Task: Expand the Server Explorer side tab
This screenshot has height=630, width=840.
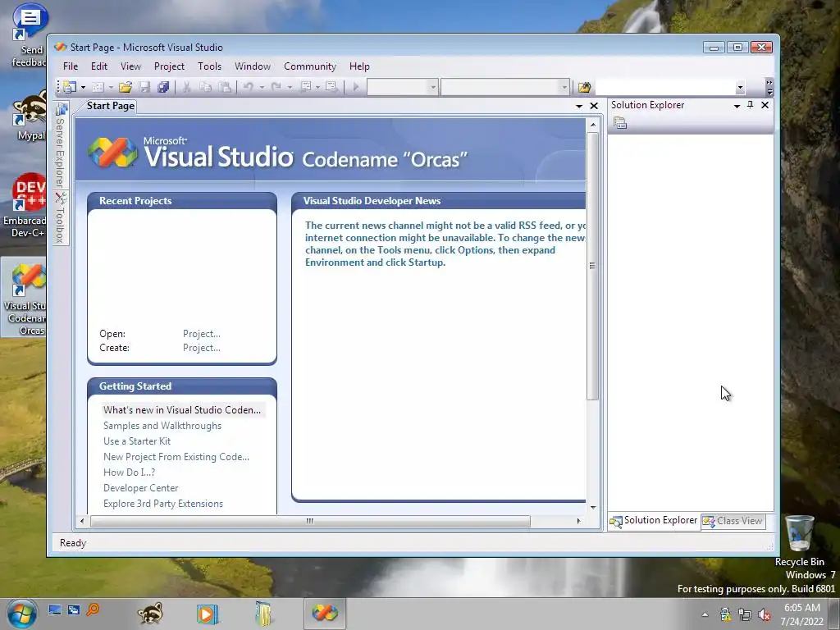Action: coord(61,144)
